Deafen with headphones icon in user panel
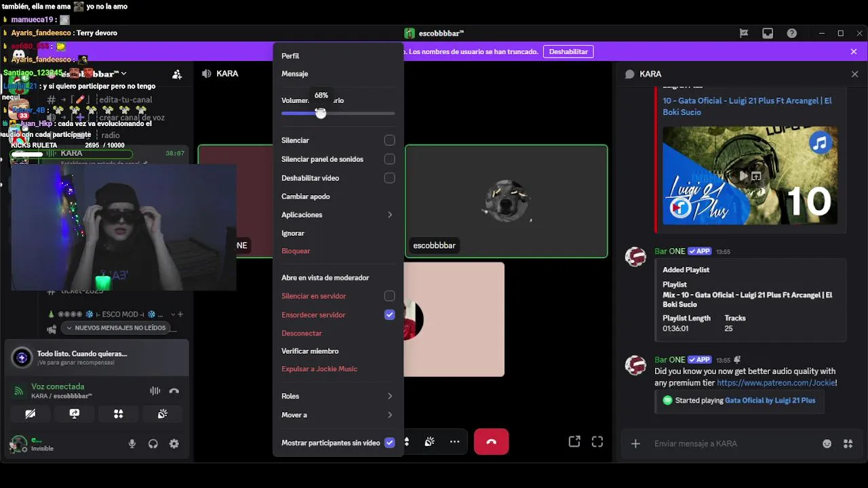The image size is (868, 488). [153, 444]
